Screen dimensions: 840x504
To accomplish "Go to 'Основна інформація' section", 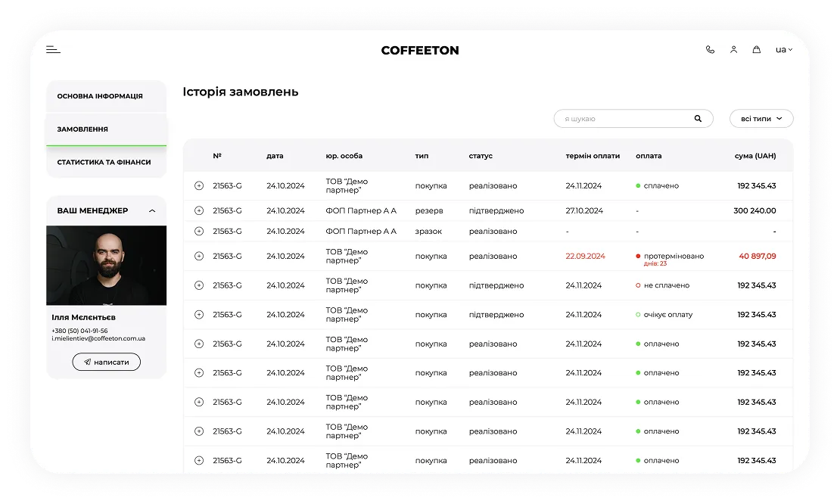I will 100,96.
